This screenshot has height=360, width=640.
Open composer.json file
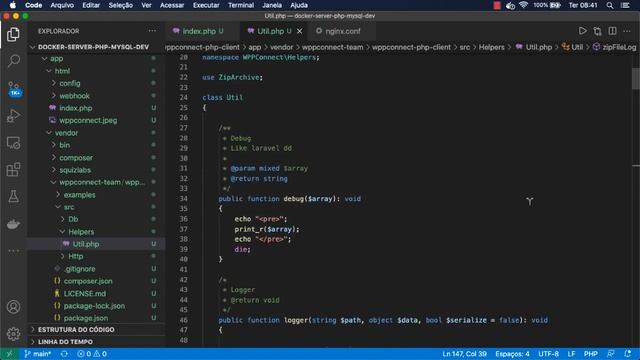point(88,281)
